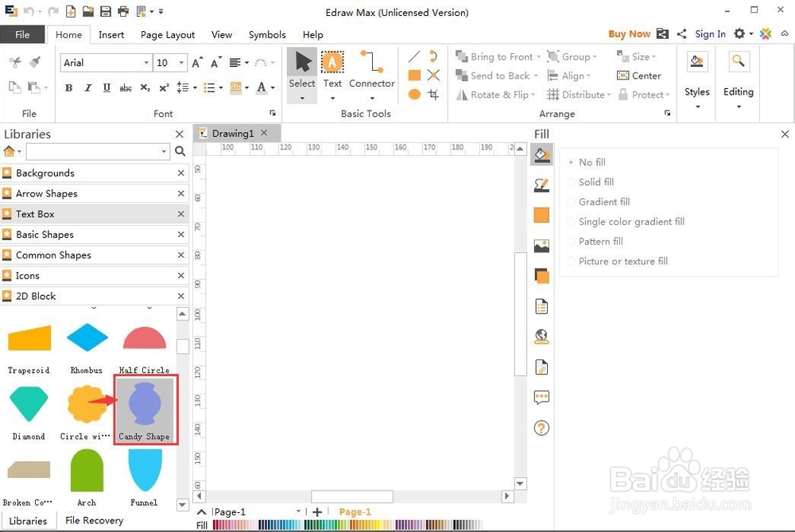Select the Candy Shape thumbnail
This screenshot has width=795, height=532.
(x=146, y=410)
